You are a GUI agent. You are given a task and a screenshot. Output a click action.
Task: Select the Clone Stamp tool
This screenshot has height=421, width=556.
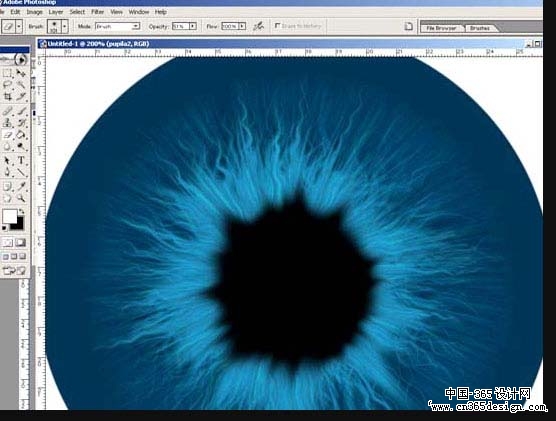point(7,123)
